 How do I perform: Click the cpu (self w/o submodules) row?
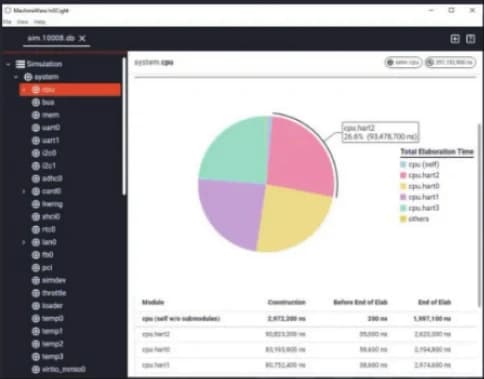(x=306, y=319)
